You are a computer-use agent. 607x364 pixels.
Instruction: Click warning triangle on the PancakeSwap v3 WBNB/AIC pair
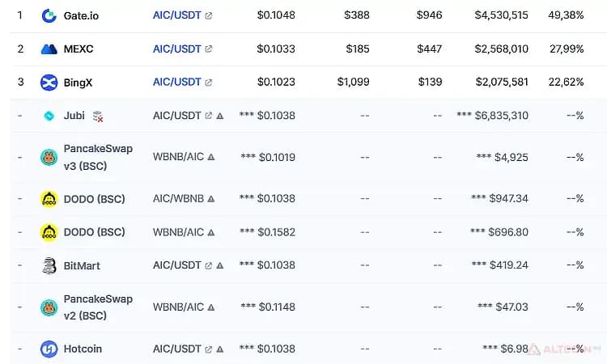point(211,157)
